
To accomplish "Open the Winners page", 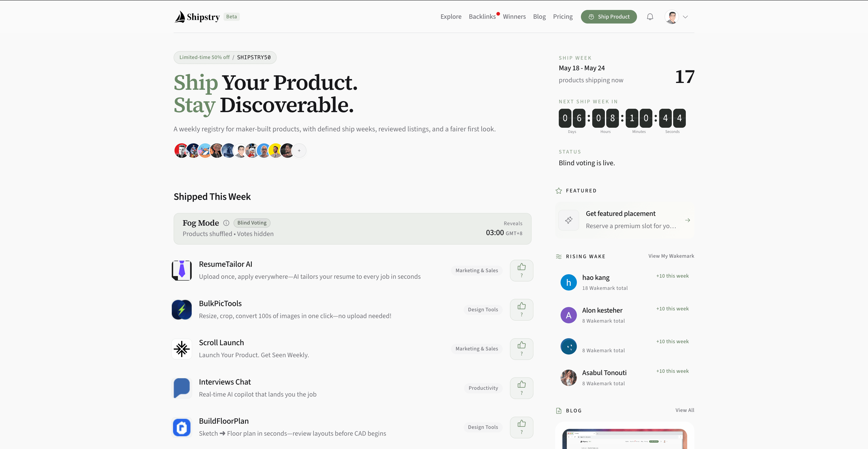I will click(x=514, y=17).
